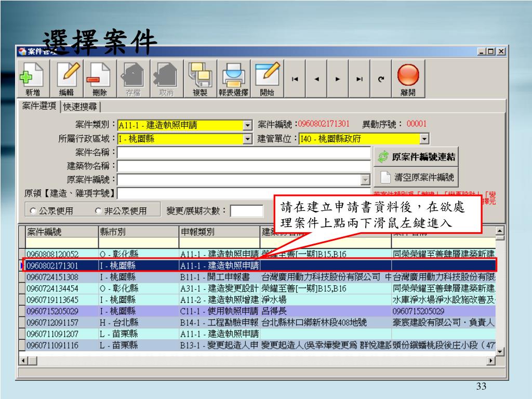Click the 刪除 (delete) toolbar icon
Viewport: 532px width, 399px height.
pos(100,79)
